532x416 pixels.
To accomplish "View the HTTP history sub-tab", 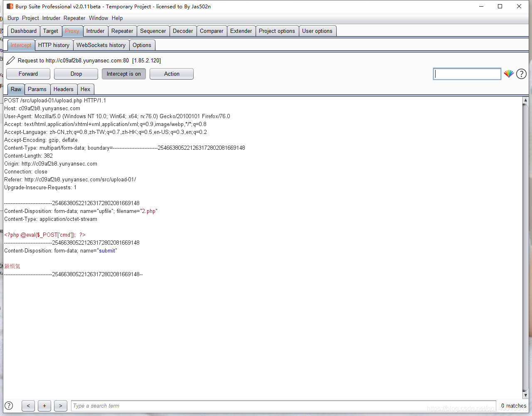I will click(54, 45).
